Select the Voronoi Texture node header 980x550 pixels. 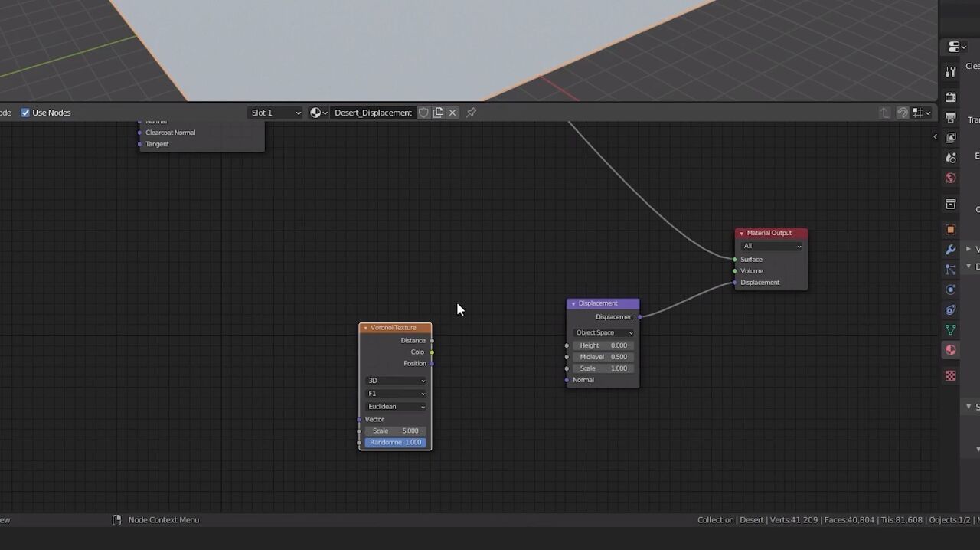[x=395, y=328]
